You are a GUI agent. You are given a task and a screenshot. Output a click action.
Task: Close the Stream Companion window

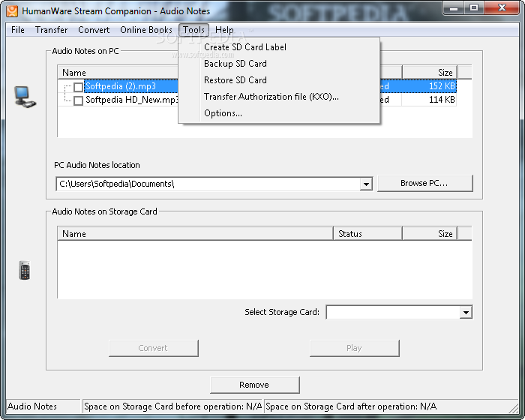coord(502,7)
